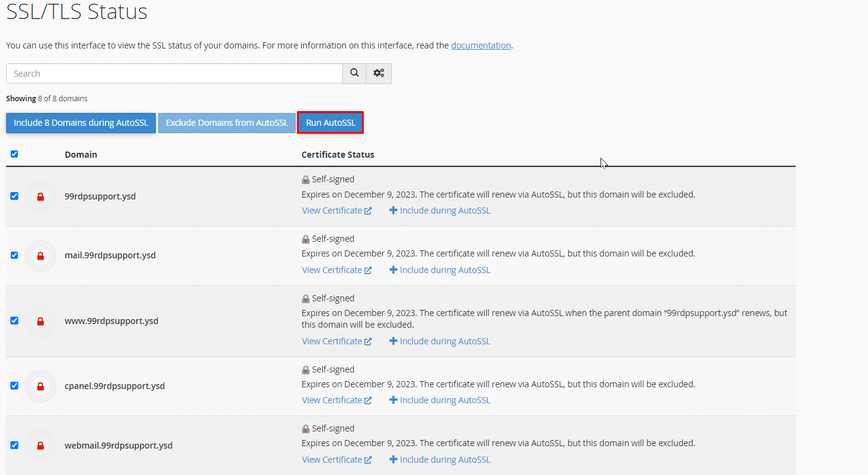The image size is (868, 475).
Task: Toggle the select-all domains checkbox
Action: (14, 154)
